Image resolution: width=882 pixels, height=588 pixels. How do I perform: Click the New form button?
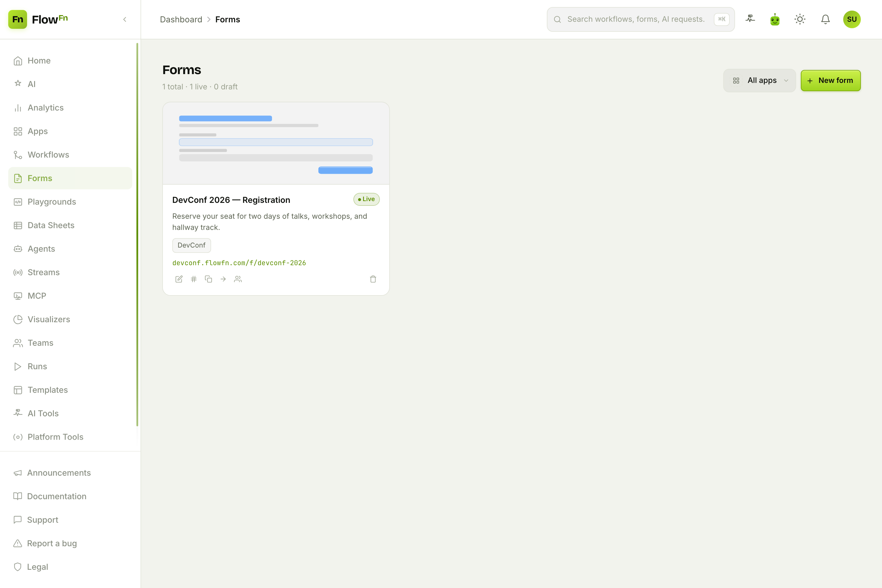[x=831, y=80]
